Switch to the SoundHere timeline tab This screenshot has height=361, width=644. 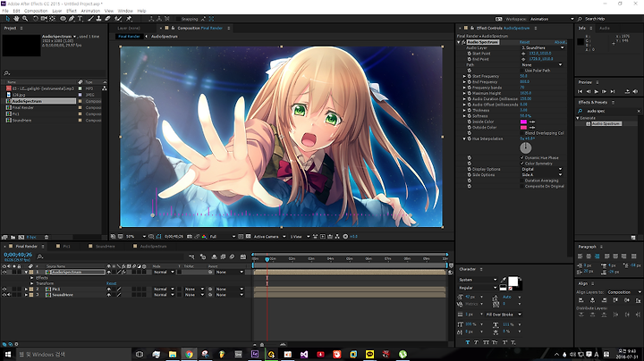click(106, 247)
